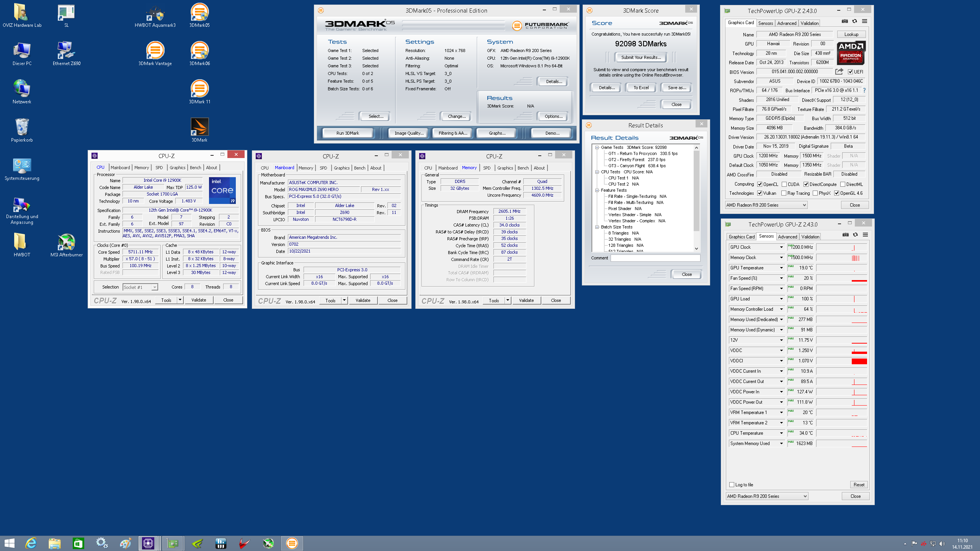The width and height of the screenshot is (980, 551).
Task: Open the 3DMark05 desktop shortcut
Action: (x=199, y=15)
